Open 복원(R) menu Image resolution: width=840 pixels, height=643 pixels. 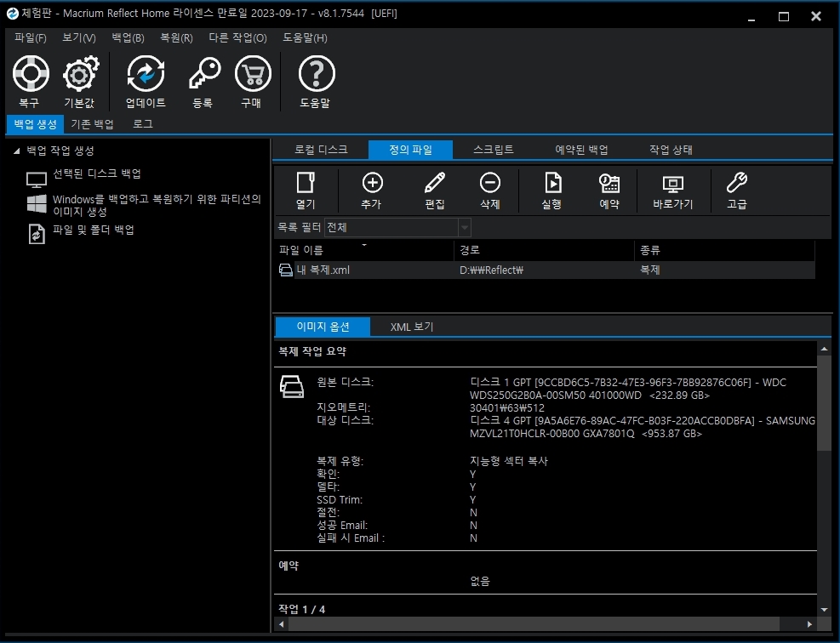[x=176, y=37]
